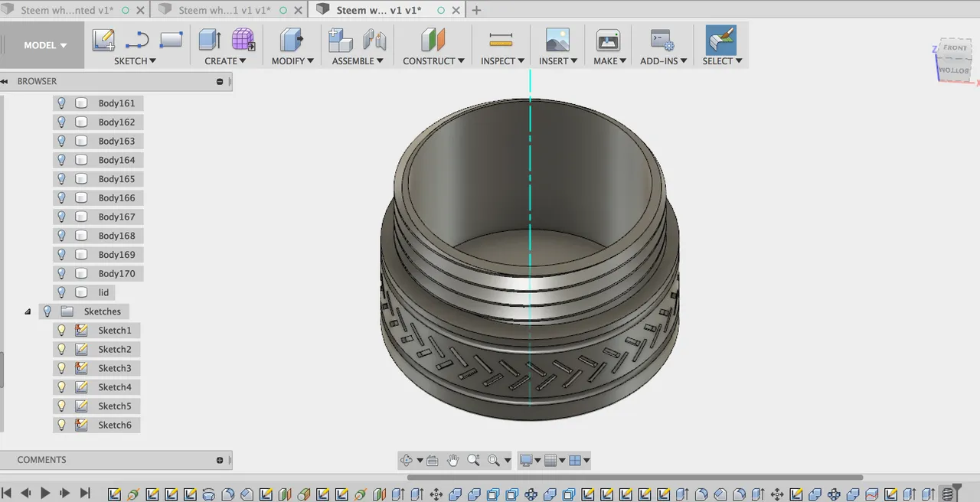980x502 pixels.
Task: Open the INSPECT dropdown menu
Action: pyautogui.click(x=502, y=61)
